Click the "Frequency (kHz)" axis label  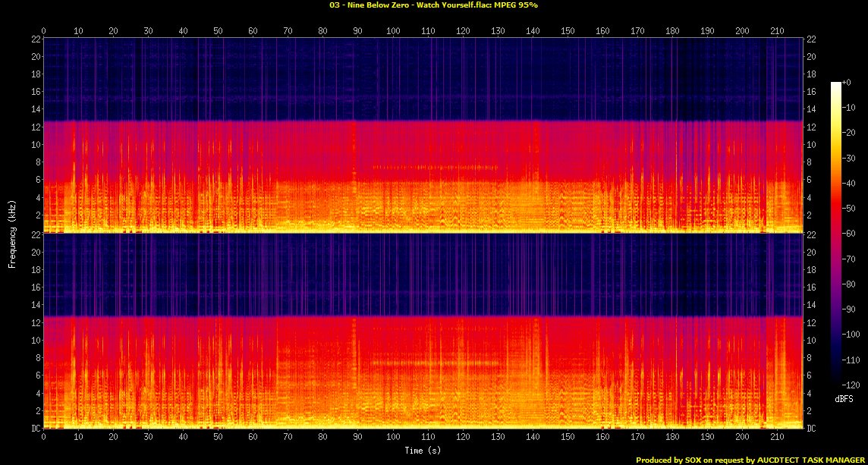click(12, 231)
